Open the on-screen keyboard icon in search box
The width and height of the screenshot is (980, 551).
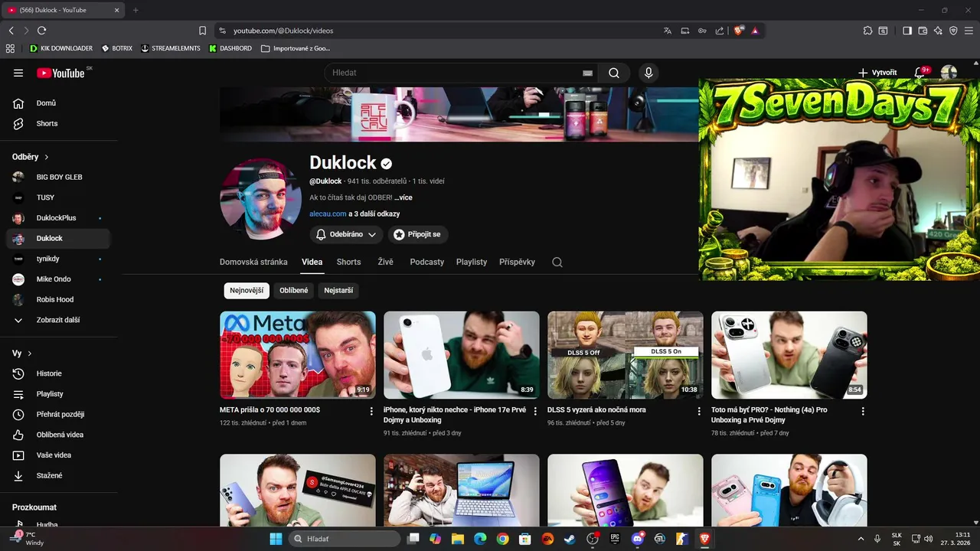point(587,73)
